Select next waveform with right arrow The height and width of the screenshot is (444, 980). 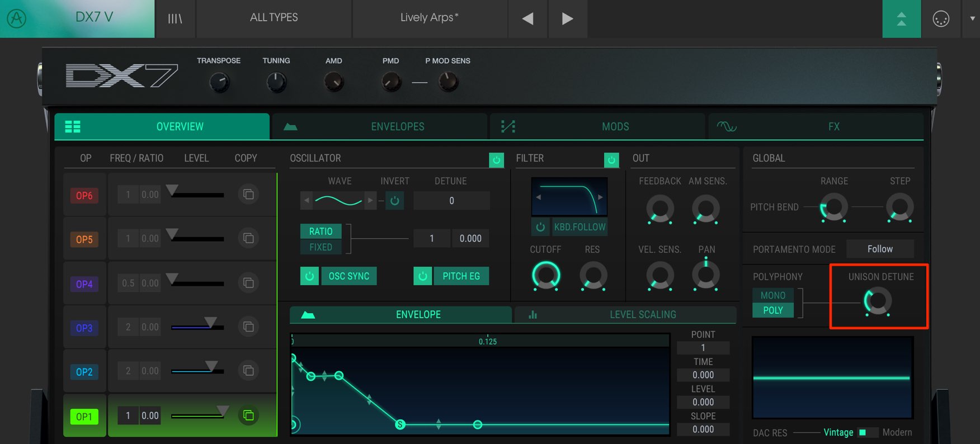pyautogui.click(x=370, y=200)
